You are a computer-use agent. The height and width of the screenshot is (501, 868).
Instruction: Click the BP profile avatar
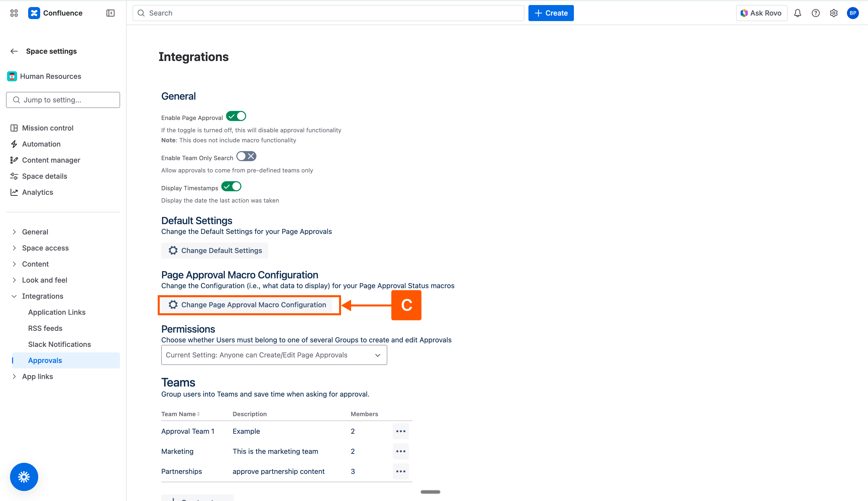(x=852, y=13)
